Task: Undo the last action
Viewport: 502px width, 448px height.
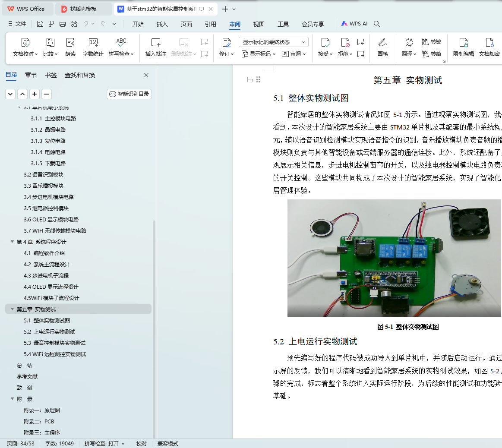Action: tap(85, 24)
